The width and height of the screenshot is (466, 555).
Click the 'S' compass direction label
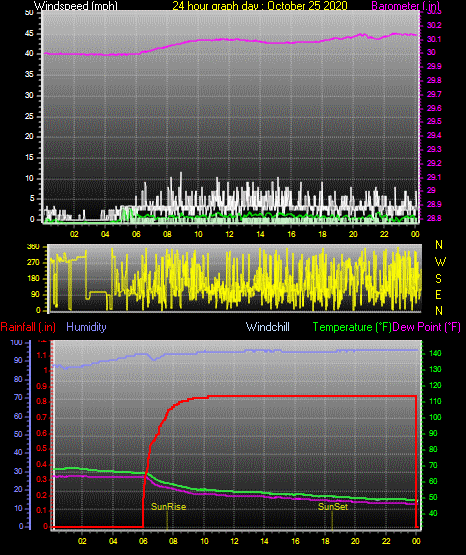pos(438,279)
